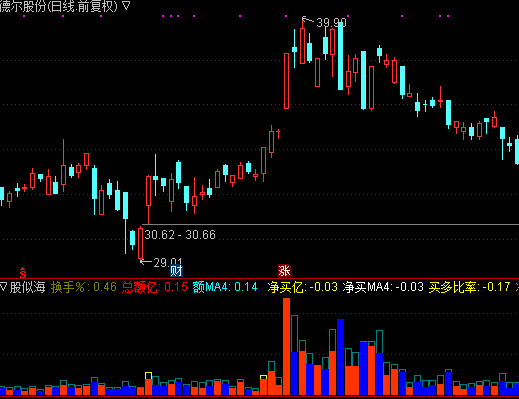This screenshot has height=399, width=519.
Task: Click the red S marker icon
Action: click(x=22, y=273)
